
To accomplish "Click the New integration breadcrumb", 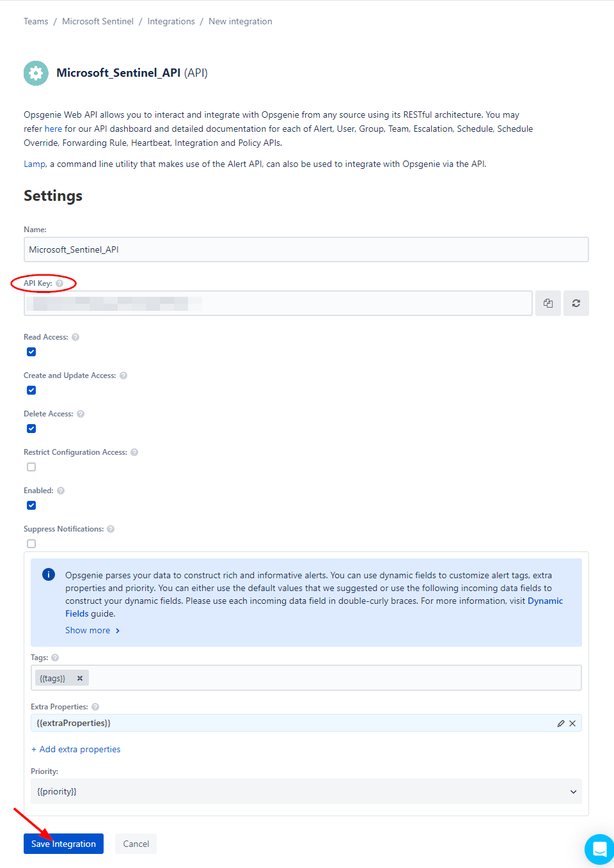I will (240, 22).
